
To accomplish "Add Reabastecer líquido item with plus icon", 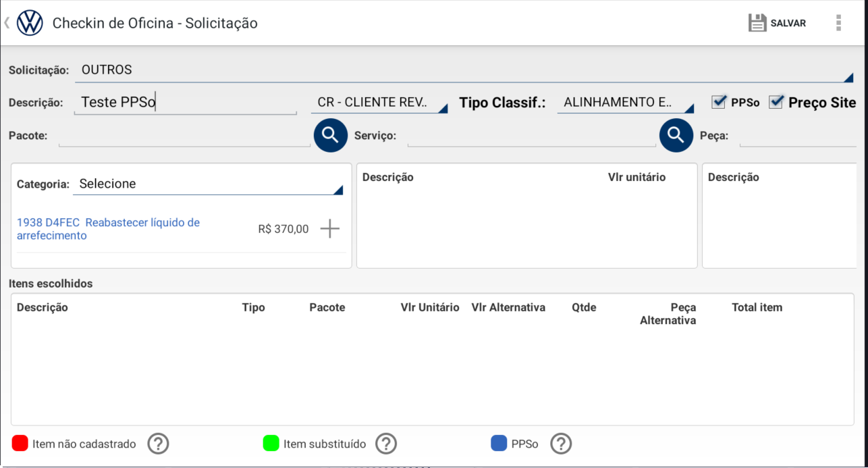I will 329,229.
